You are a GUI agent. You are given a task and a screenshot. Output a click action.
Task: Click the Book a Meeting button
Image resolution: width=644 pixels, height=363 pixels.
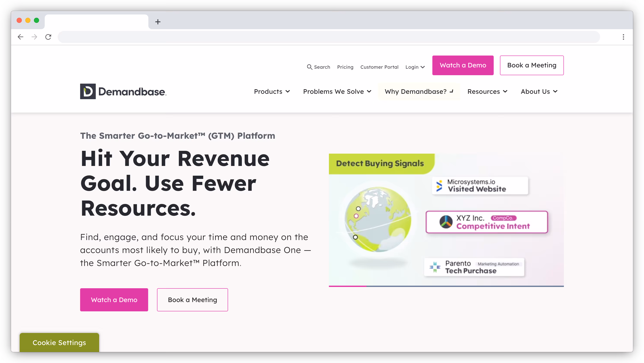click(x=532, y=65)
